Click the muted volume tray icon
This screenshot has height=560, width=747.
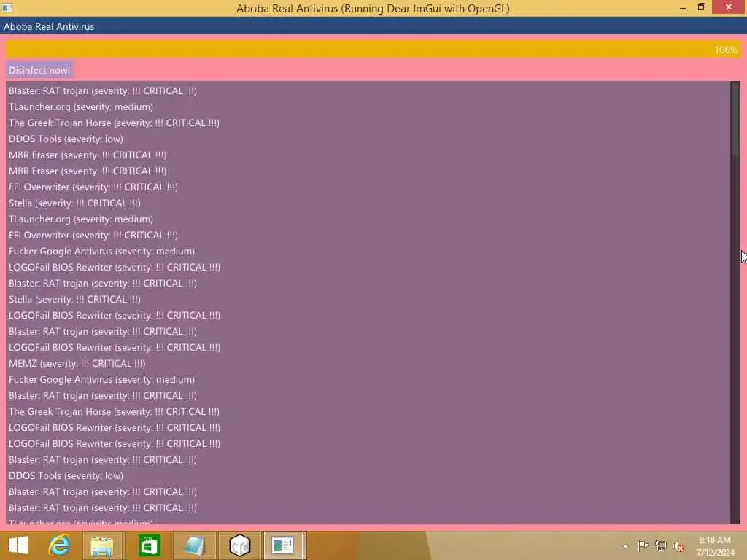click(678, 546)
